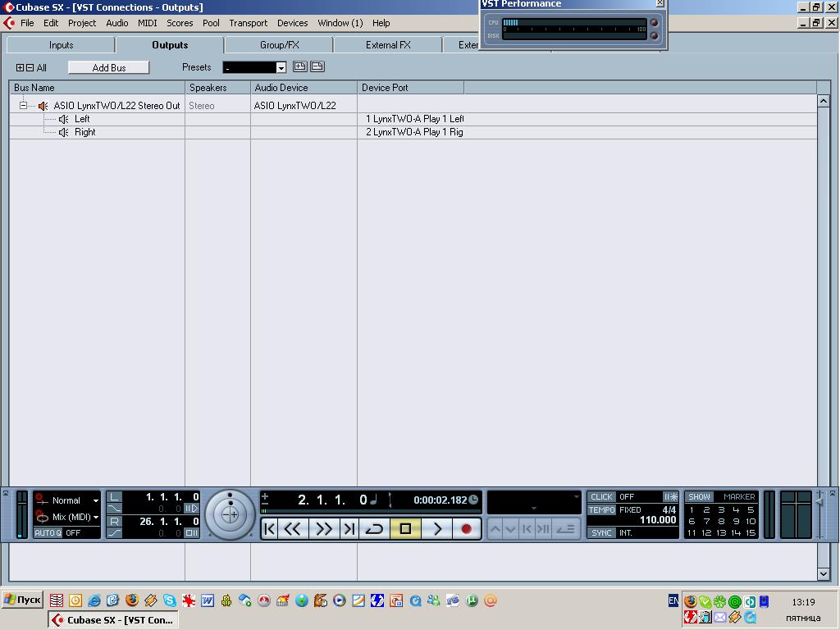Launch Skype from quick launch bar
Image resolution: width=840 pixels, height=630 pixels.
point(170,600)
